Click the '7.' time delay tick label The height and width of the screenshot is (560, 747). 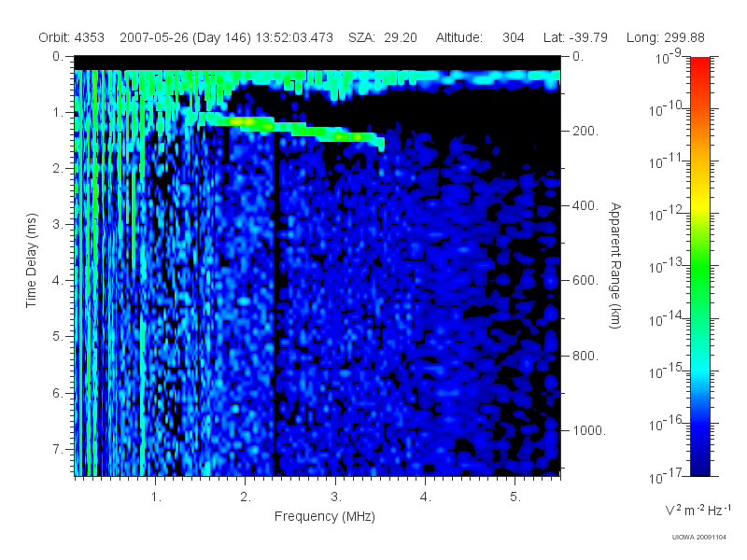(58, 449)
